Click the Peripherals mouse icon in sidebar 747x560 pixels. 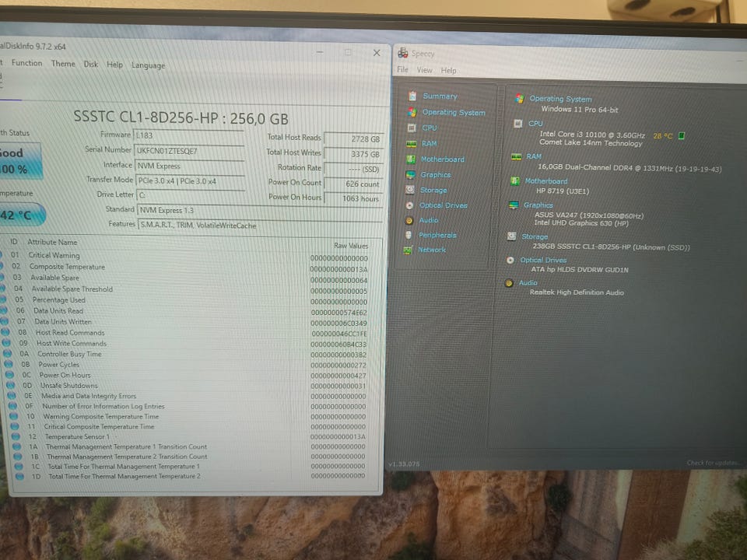click(x=409, y=235)
